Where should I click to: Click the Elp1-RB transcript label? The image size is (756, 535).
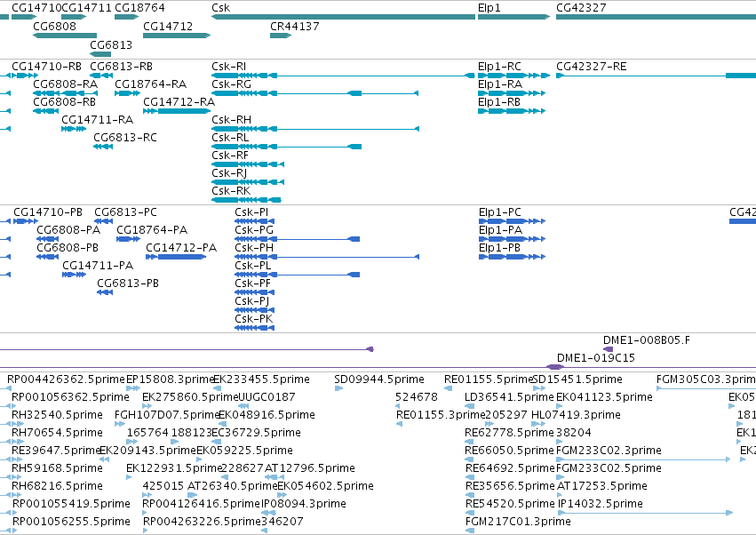[499, 102]
